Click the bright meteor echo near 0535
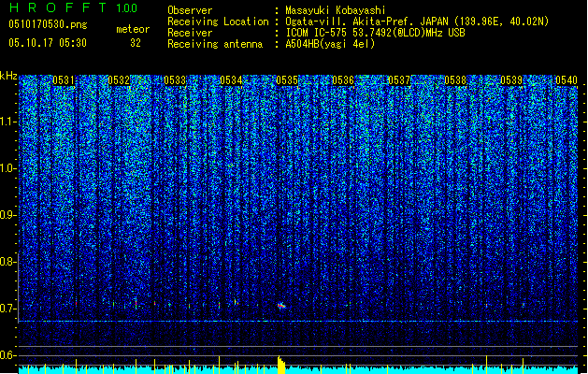 pos(281,306)
